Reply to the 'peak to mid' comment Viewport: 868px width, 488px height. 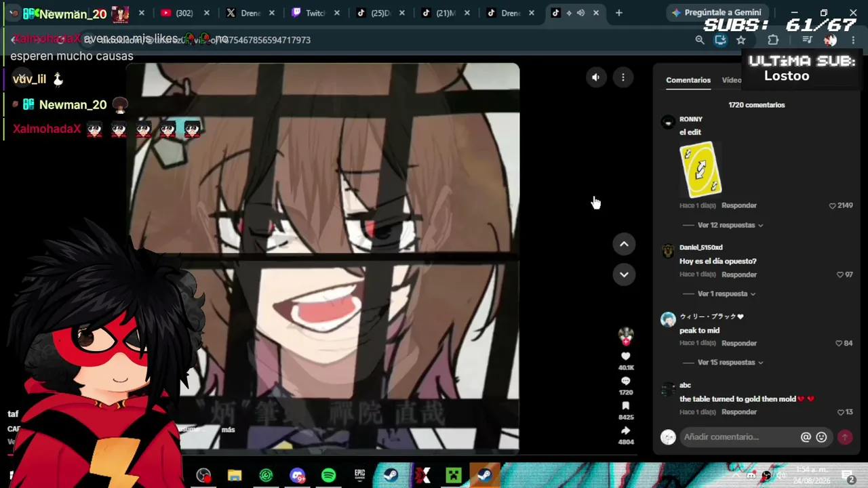pos(739,344)
